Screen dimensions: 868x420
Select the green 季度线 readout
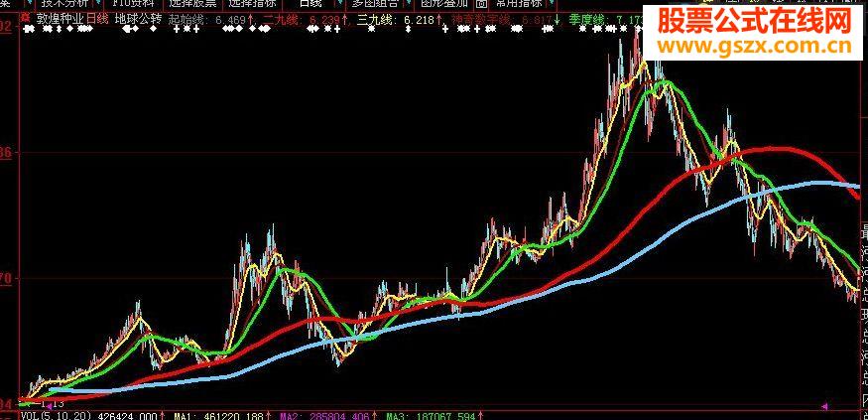pos(605,21)
